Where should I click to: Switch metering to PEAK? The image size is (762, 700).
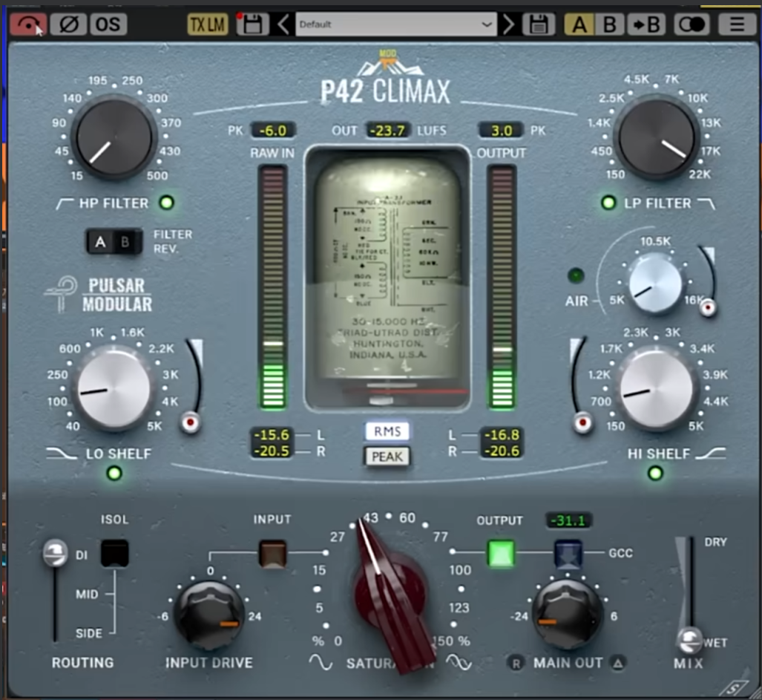[387, 457]
